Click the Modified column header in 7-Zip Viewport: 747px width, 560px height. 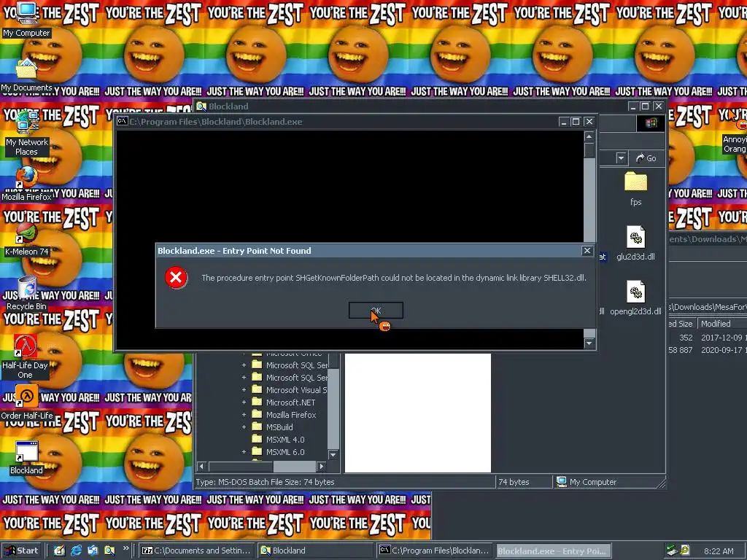722,323
